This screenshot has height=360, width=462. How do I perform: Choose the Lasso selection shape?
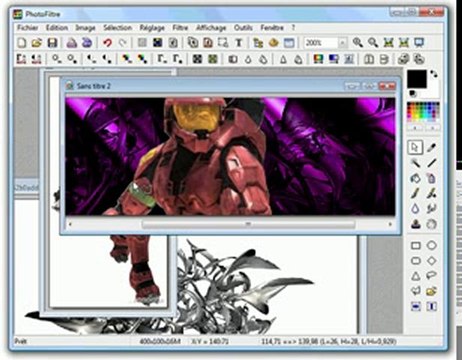[432, 276]
